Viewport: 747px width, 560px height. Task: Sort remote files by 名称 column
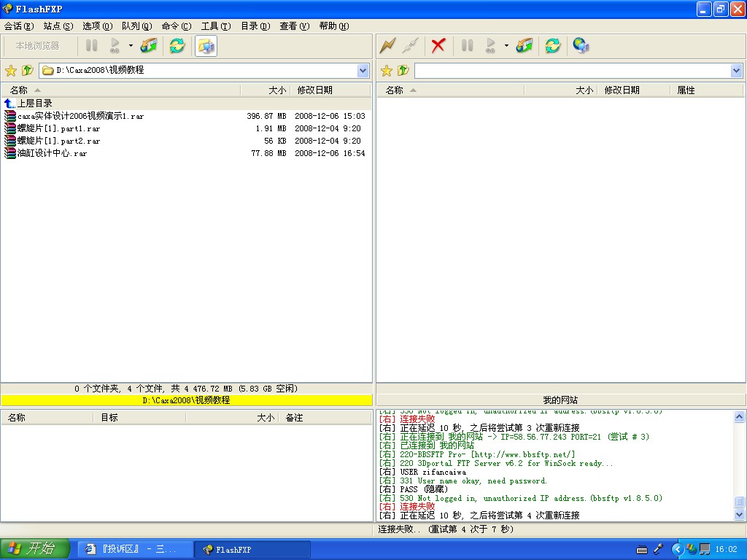click(x=451, y=90)
